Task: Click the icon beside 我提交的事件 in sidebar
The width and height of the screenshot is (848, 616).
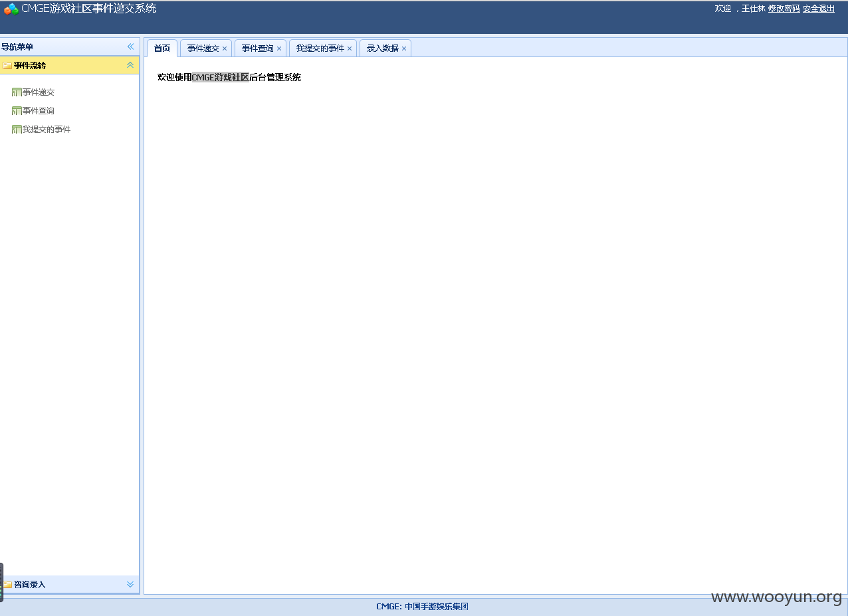Action: pos(17,130)
